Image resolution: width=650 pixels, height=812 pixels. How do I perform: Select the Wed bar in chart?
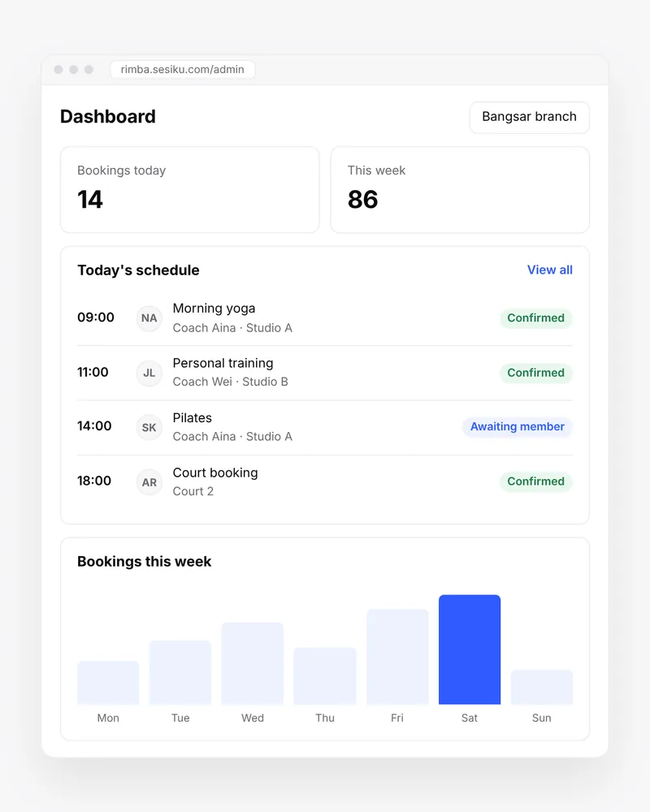pyautogui.click(x=253, y=663)
